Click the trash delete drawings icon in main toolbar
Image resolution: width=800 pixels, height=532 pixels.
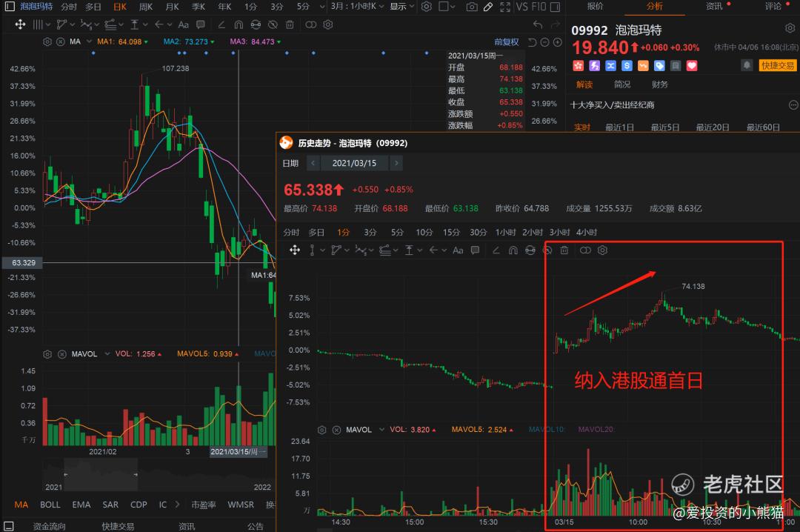click(x=290, y=24)
